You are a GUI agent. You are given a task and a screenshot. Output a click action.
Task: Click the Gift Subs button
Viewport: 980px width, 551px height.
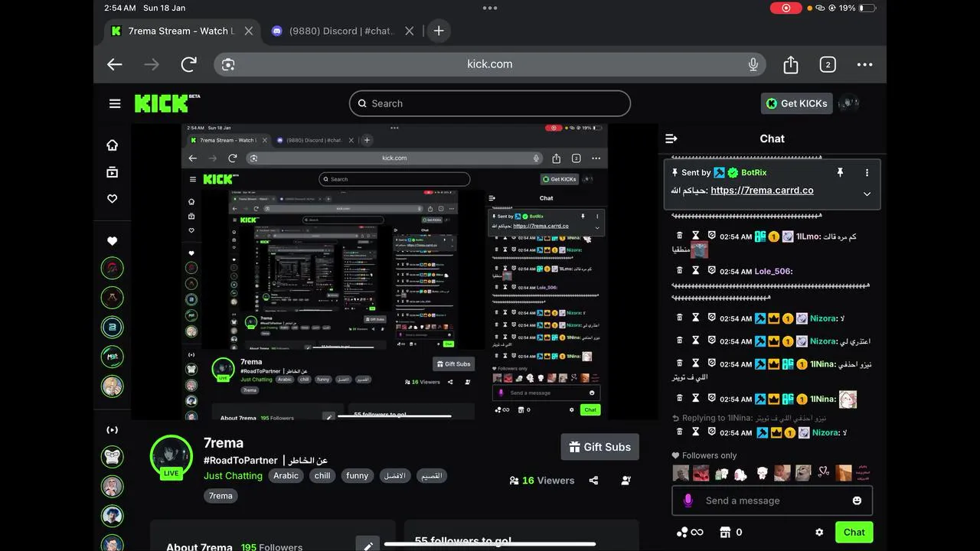tap(599, 447)
